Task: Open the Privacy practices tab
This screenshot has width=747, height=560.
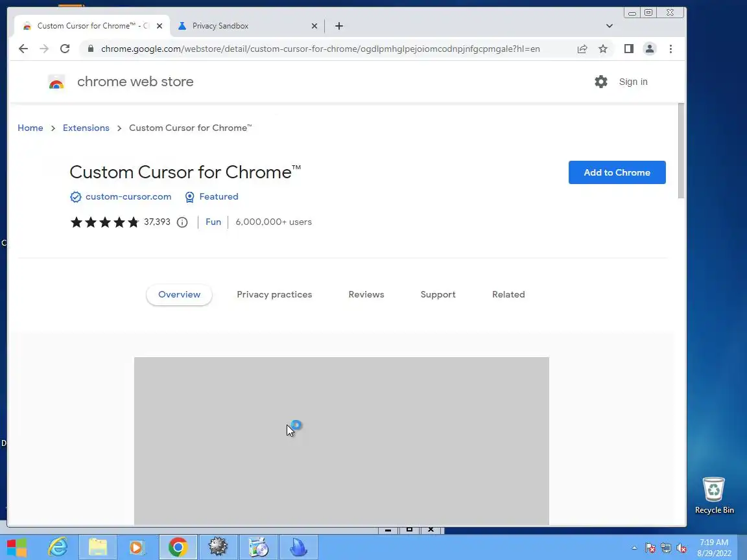Action: 274,295
